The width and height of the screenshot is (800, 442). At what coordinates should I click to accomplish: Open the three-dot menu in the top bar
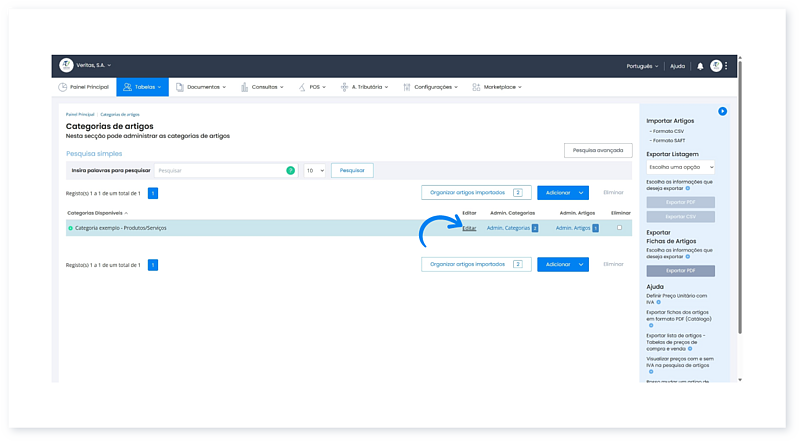tap(727, 66)
